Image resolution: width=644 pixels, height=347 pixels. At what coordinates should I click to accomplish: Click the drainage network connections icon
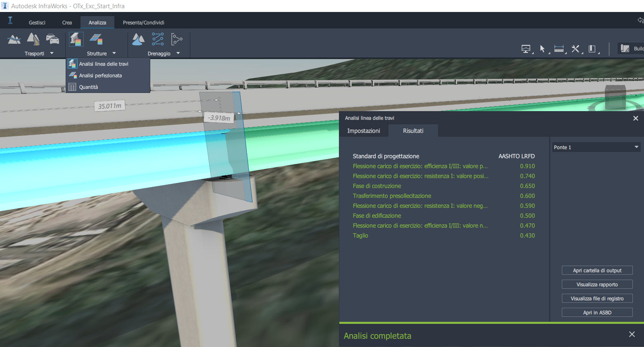coord(157,38)
